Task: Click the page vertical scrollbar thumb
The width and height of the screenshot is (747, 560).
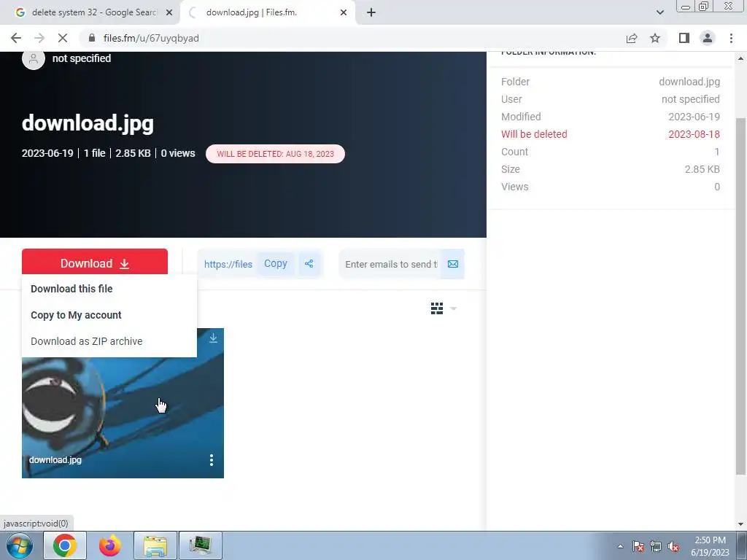Action: pyautogui.click(x=740, y=295)
